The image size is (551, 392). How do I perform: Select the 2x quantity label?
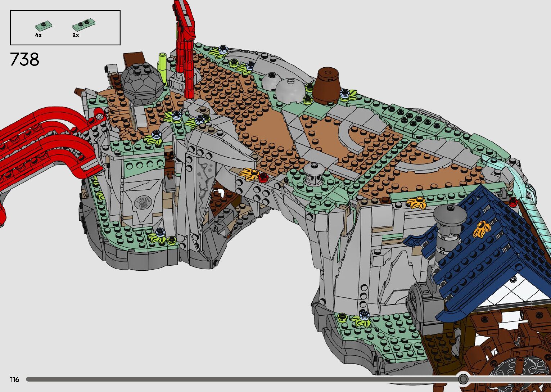[76, 35]
